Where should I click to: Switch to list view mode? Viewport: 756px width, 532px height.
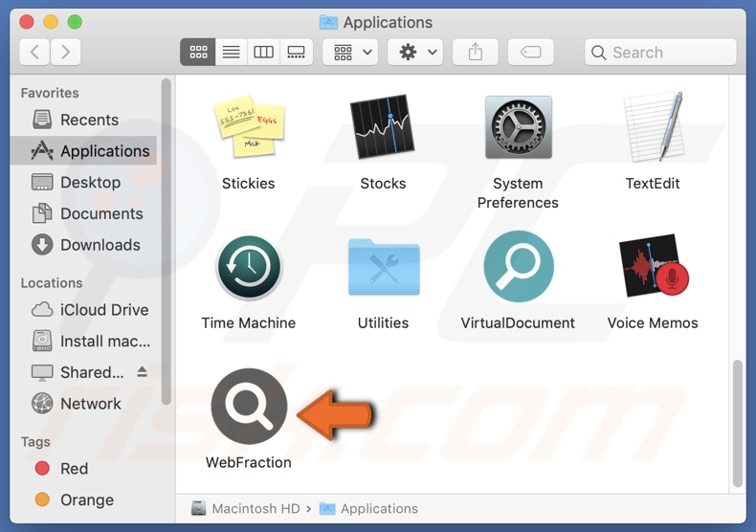click(231, 53)
